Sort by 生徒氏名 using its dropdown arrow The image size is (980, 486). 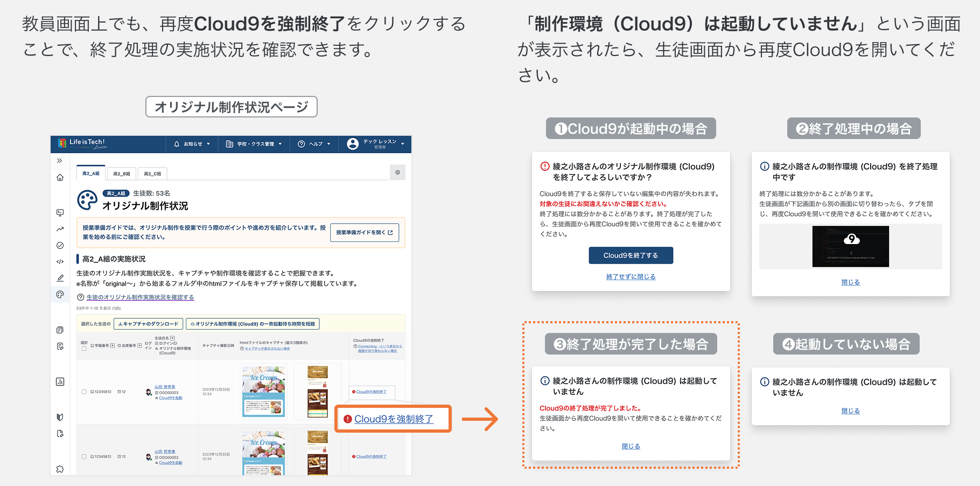(172, 338)
